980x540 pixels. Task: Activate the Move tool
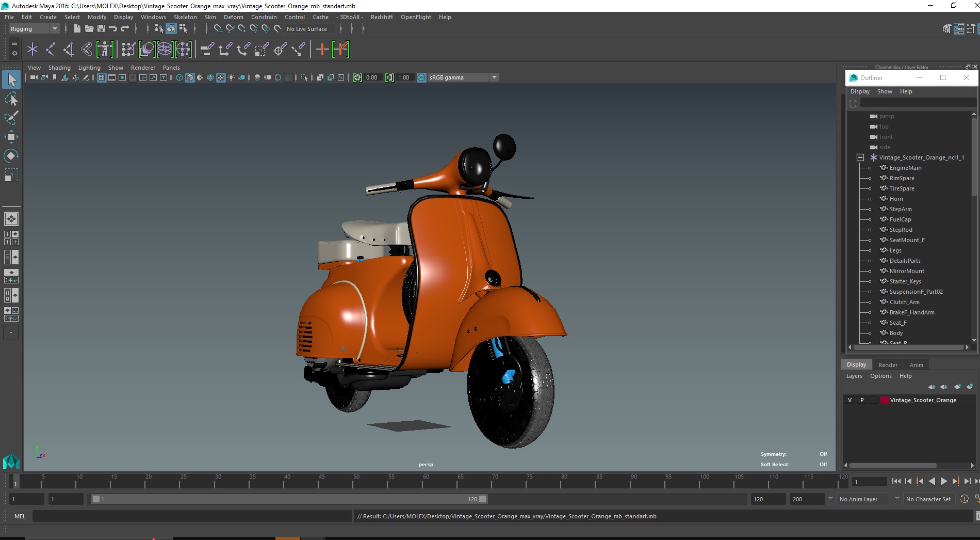(11, 137)
